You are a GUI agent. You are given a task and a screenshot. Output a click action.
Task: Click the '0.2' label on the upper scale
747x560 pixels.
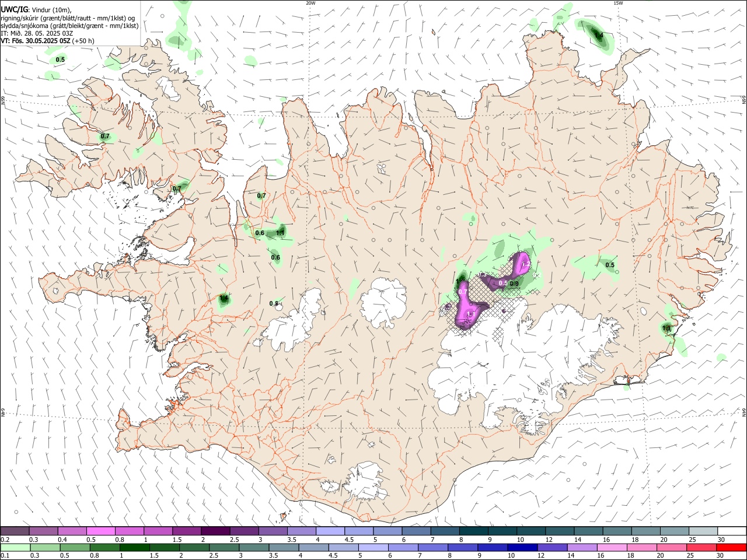[5, 540]
